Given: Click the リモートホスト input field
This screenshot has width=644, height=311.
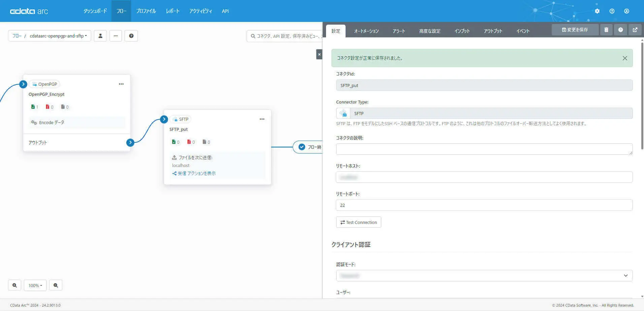Looking at the screenshot, I should 484,177.
